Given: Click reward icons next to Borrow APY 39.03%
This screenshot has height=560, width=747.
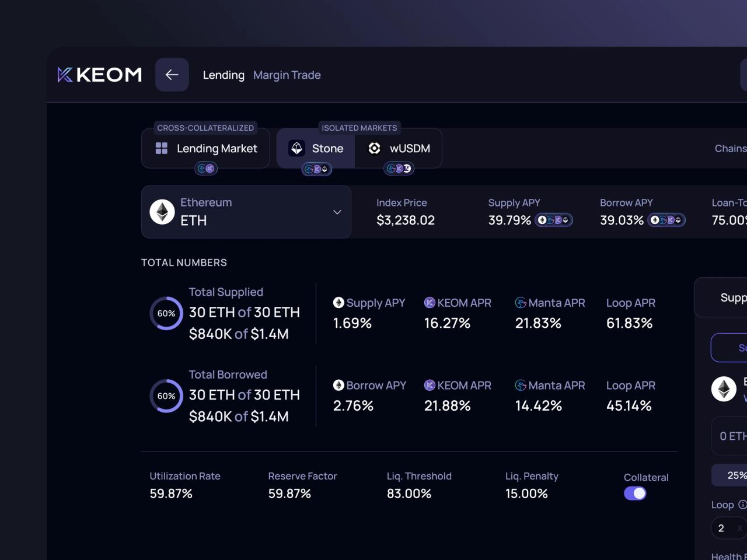Looking at the screenshot, I should pyautogui.click(x=666, y=220).
